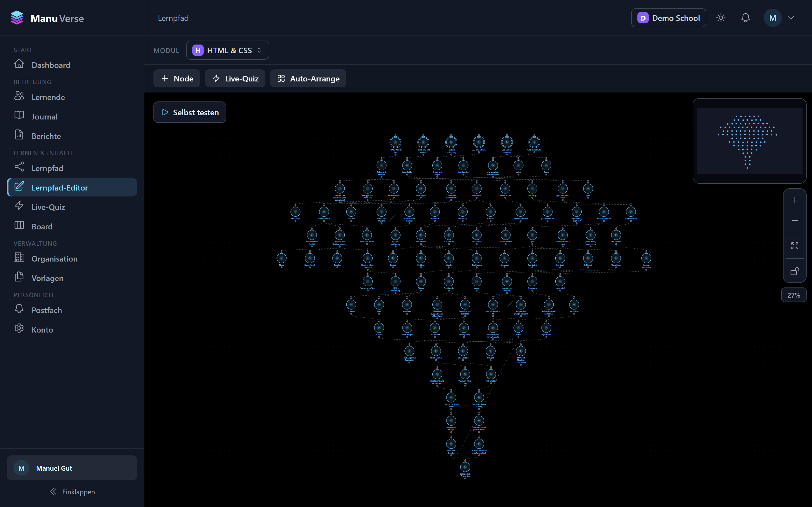The image size is (812, 507).
Task: Click the fit view expand icon
Action: click(x=795, y=246)
